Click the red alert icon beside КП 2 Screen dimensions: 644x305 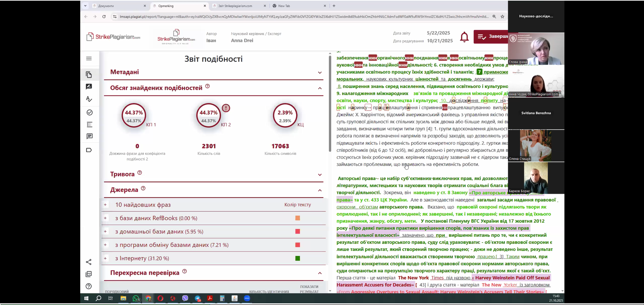226,108
